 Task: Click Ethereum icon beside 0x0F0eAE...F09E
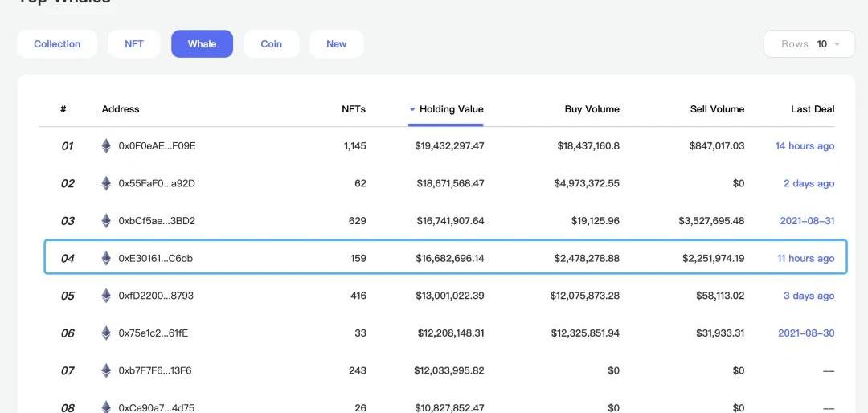click(106, 146)
